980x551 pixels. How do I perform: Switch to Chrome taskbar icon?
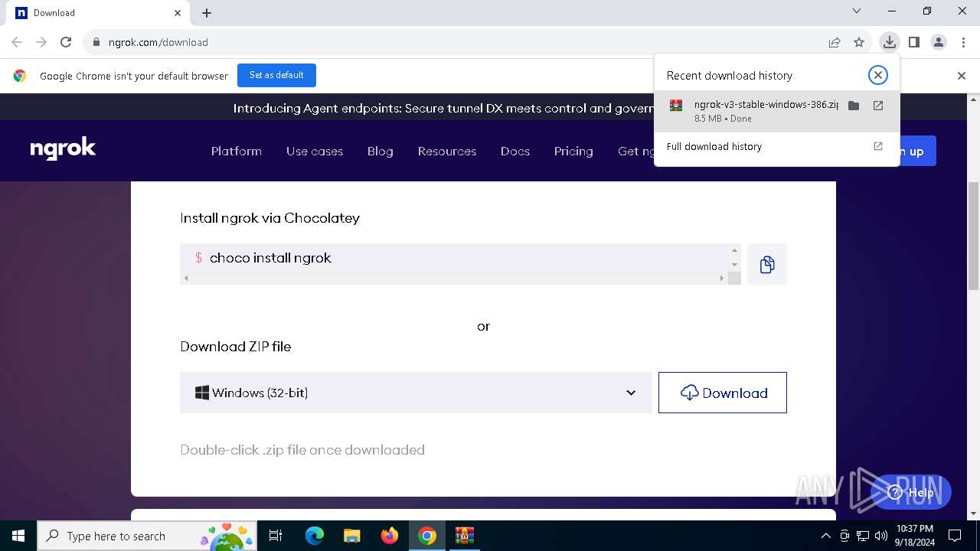(x=427, y=536)
